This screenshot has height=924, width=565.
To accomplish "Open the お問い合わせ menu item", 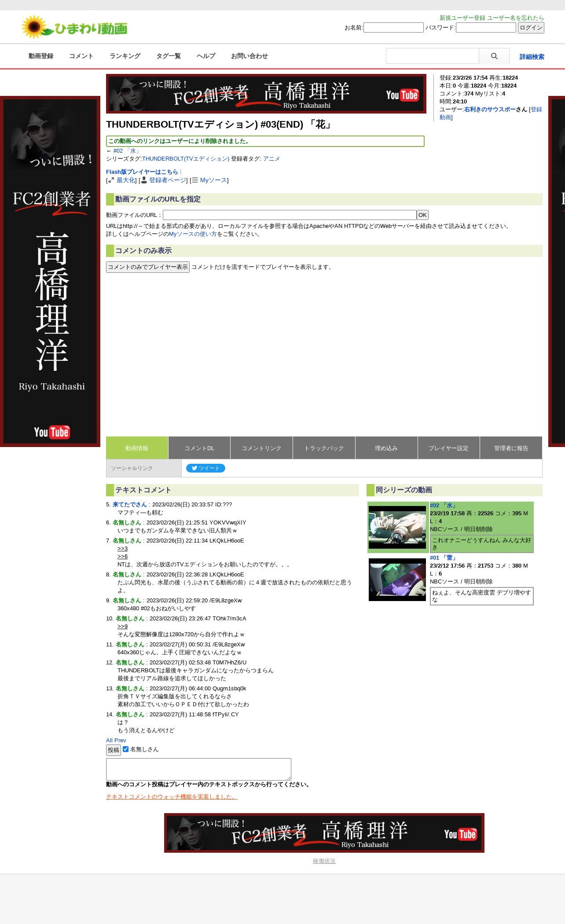I will (249, 56).
